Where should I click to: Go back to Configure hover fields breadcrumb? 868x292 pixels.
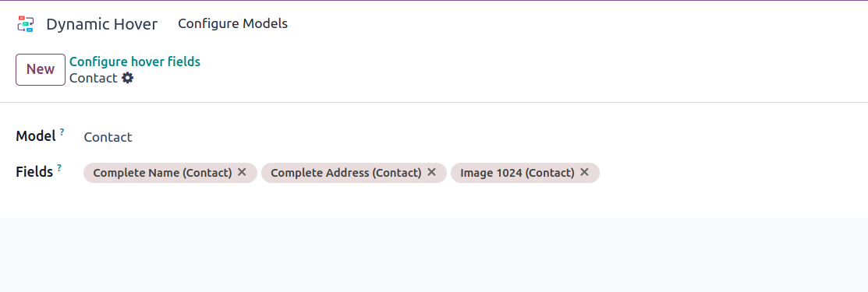(134, 62)
